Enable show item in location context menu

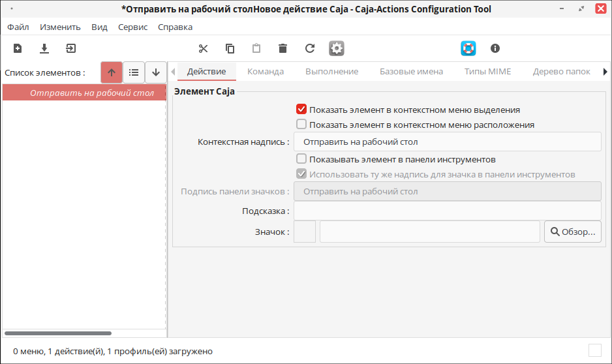[x=301, y=125]
